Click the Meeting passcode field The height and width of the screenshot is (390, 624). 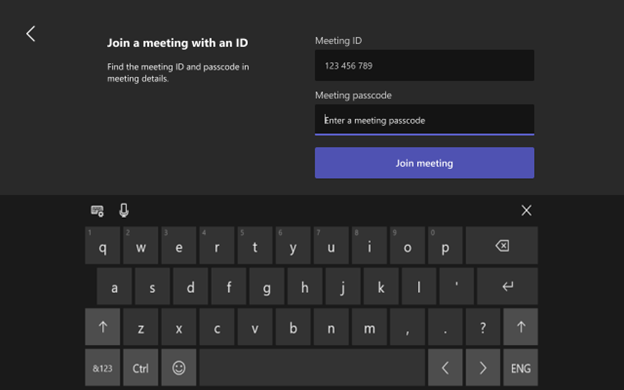[424, 120]
